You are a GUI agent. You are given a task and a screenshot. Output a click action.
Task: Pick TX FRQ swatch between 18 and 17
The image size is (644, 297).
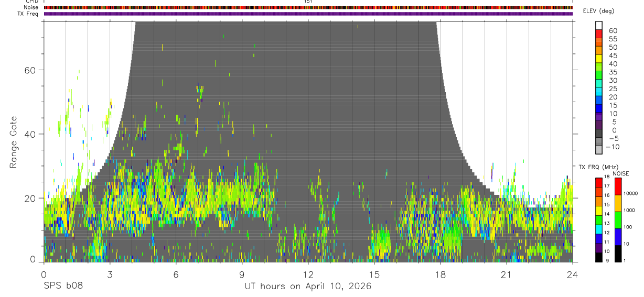tap(599, 182)
